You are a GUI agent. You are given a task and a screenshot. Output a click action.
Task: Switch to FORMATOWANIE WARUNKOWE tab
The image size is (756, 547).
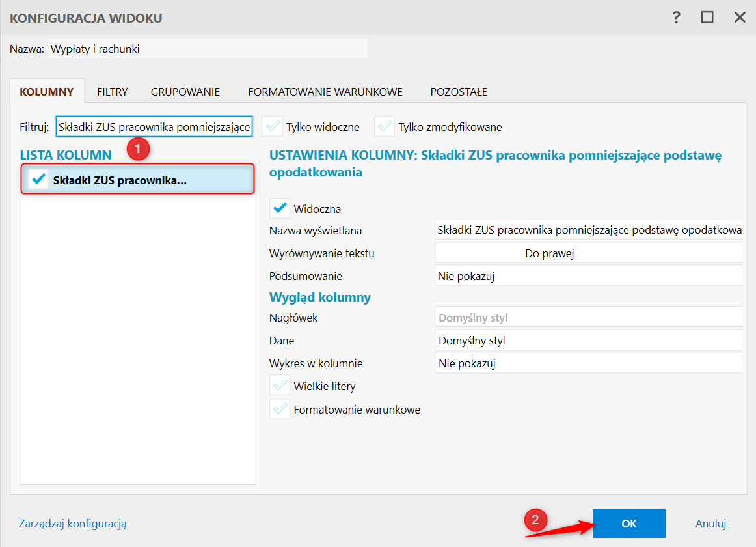(325, 92)
